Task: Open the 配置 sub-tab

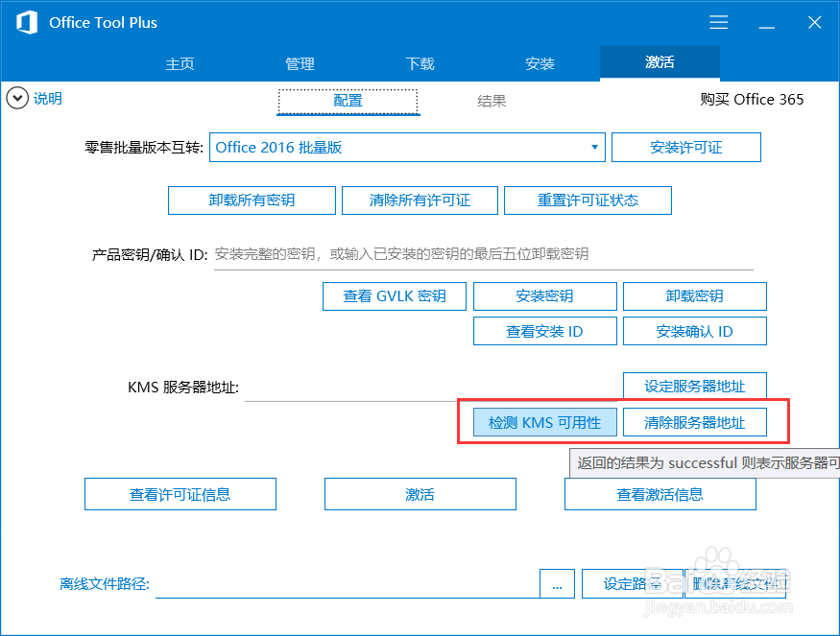Action: tap(348, 101)
